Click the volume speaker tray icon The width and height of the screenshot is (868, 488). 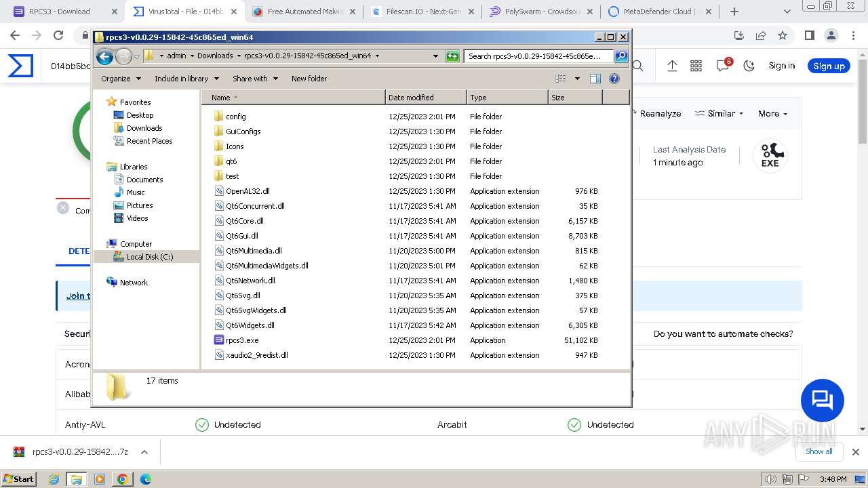[x=770, y=479]
